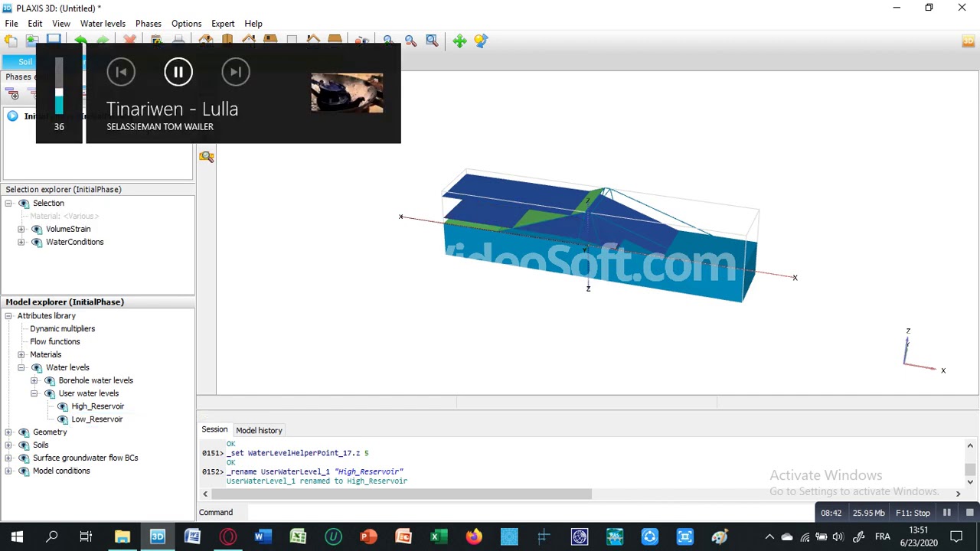
Task: Show hidden tray icons chevron
Action: [x=769, y=537]
